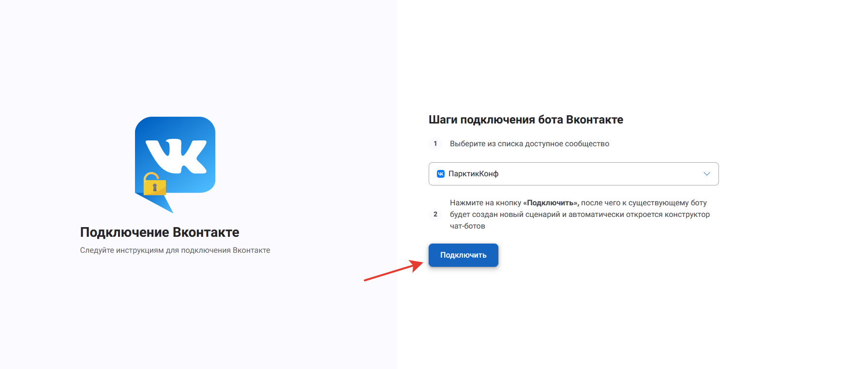Image resolution: width=868 pixels, height=369 pixels.
Task: Click the step 2 number badge
Action: coord(435,215)
